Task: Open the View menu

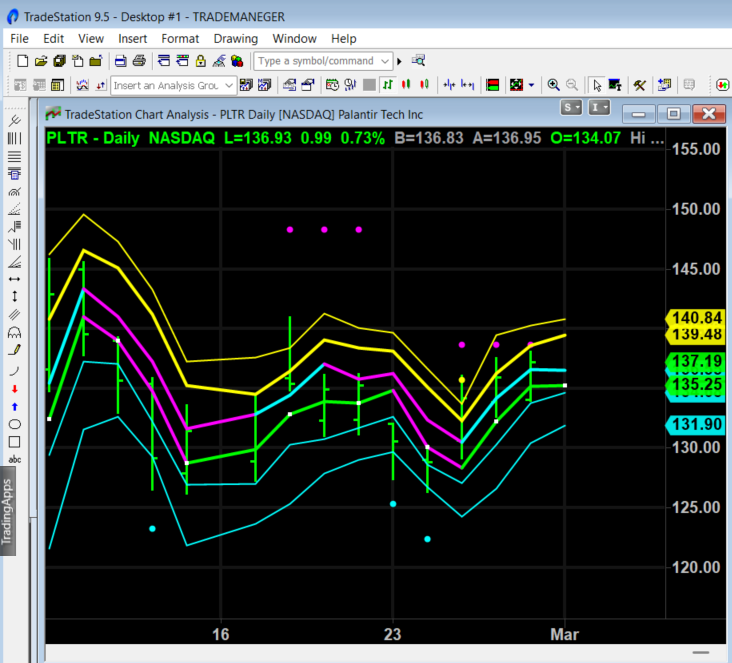Action: pyautogui.click(x=91, y=38)
